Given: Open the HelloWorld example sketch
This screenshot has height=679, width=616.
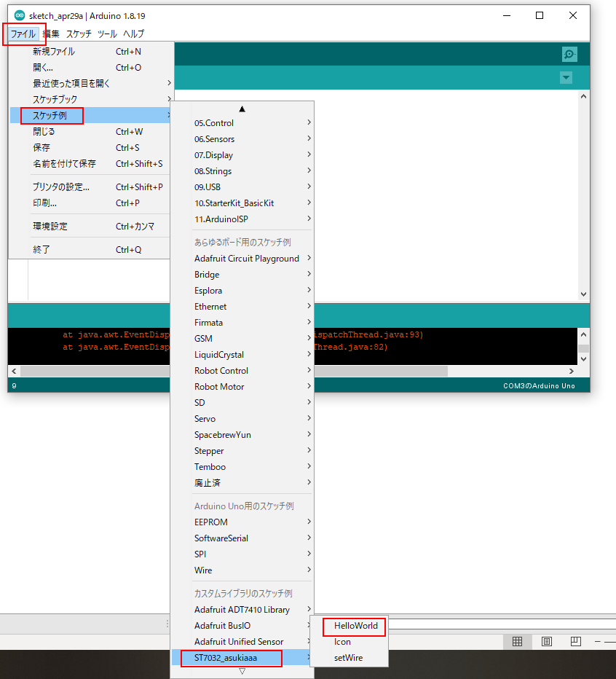Looking at the screenshot, I should (355, 626).
